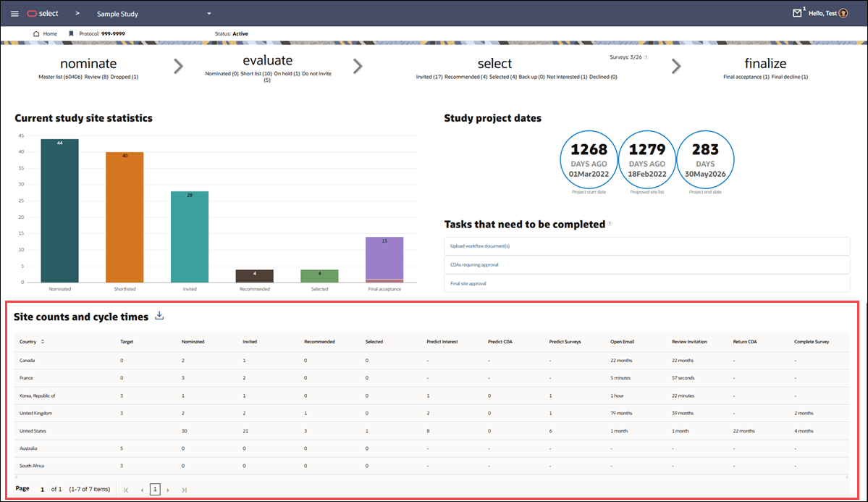Select the evaluate workflow stage

[x=267, y=60]
